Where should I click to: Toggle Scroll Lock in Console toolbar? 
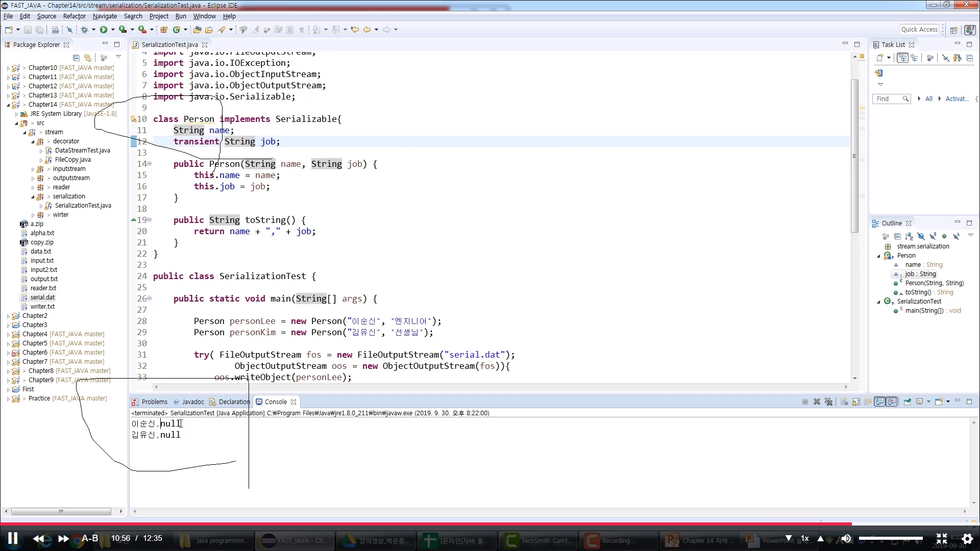pos(856,402)
